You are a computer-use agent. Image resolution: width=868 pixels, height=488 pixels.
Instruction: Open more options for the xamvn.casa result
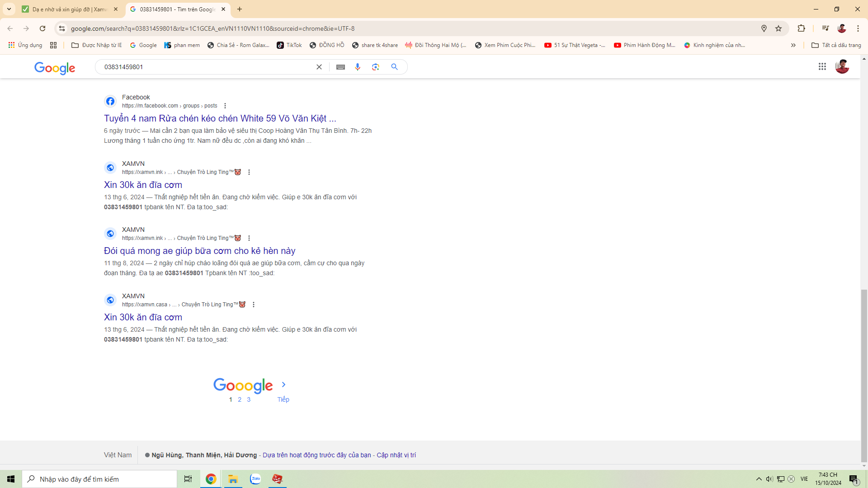pos(254,305)
